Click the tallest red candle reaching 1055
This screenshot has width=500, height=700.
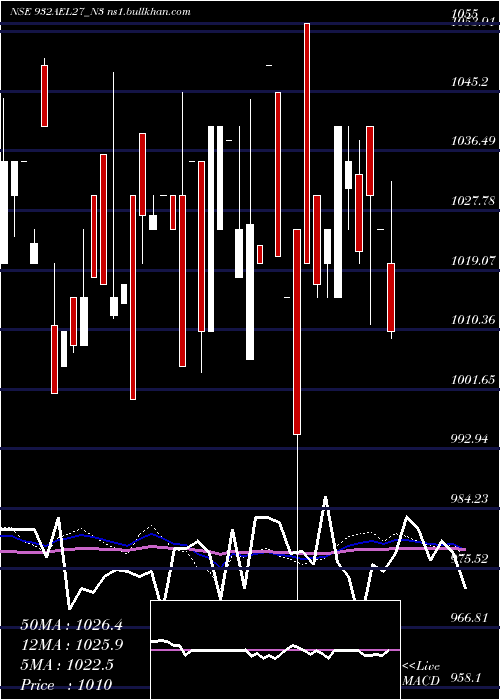(x=307, y=143)
